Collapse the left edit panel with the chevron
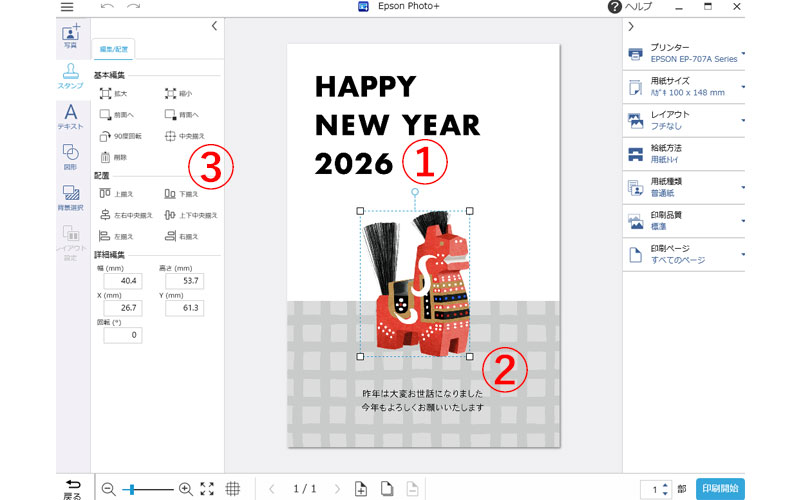 coord(214,26)
